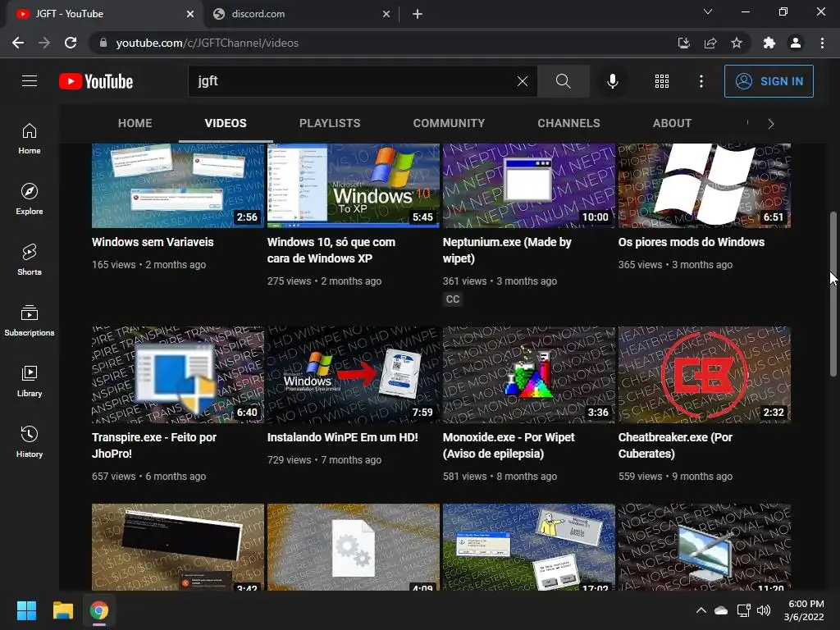This screenshot has height=630, width=840.
Task: Open Chrome extensions puzzle icon
Action: 769,43
